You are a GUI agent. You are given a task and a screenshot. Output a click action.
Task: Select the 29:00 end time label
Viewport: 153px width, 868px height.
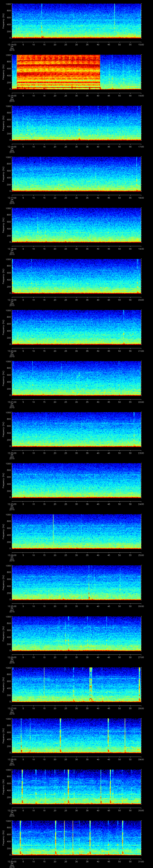tap(141, 760)
